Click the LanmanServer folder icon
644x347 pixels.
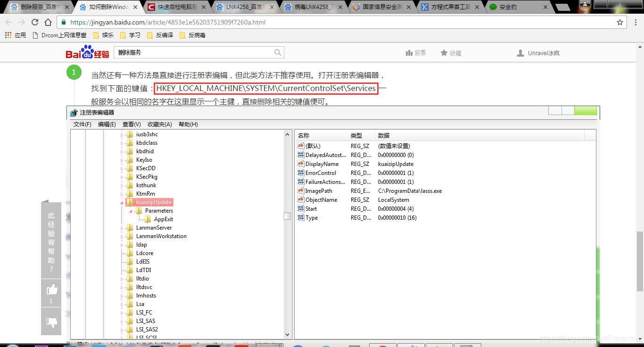tap(130, 227)
